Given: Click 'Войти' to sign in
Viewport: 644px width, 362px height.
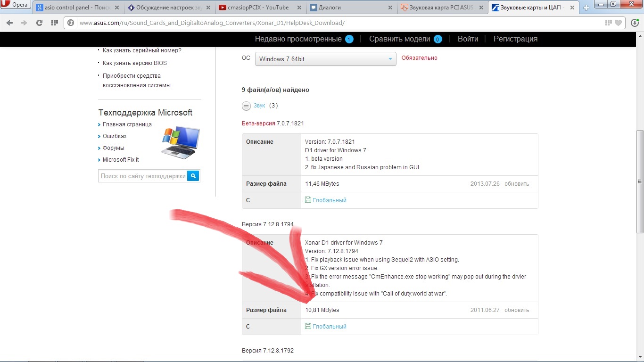Looking at the screenshot, I should coord(468,39).
